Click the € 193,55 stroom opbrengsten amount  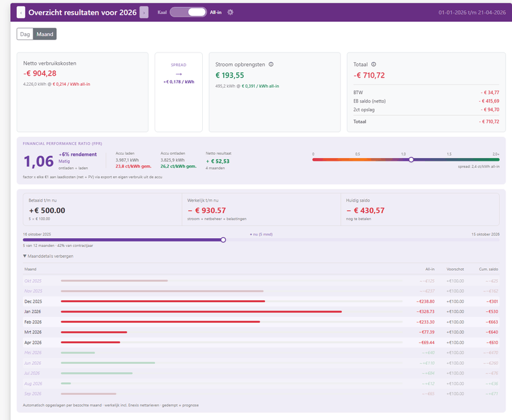(230, 76)
